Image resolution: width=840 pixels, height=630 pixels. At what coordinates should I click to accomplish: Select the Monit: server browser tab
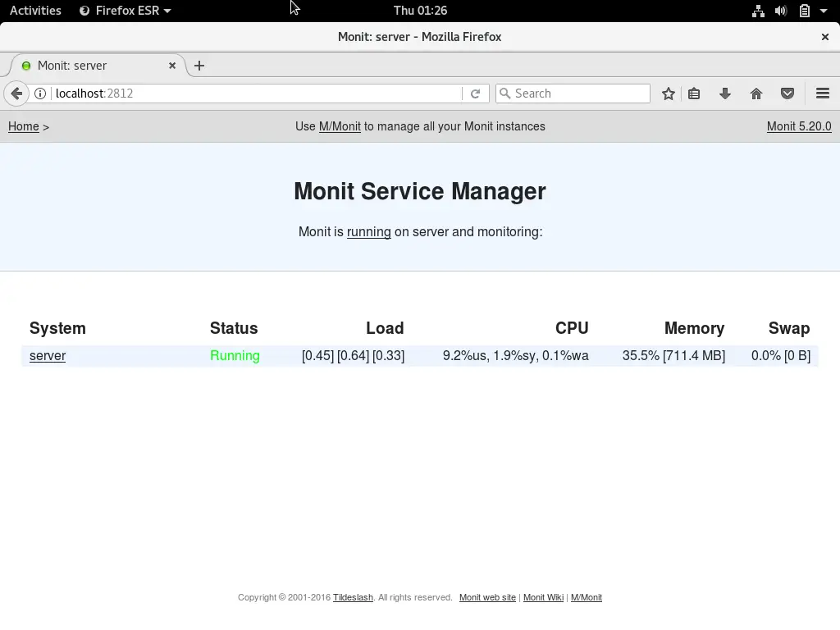(x=90, y=66)
